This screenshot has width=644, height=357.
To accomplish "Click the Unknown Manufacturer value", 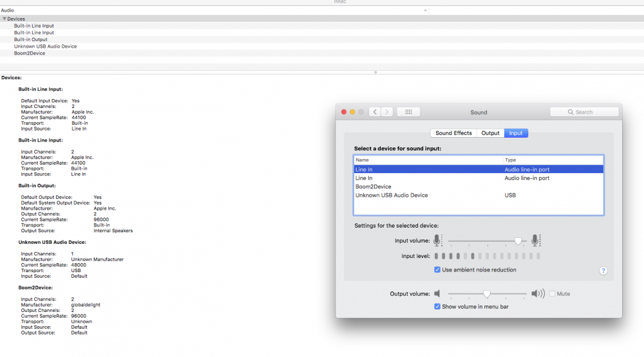I will tap(97, 259).
